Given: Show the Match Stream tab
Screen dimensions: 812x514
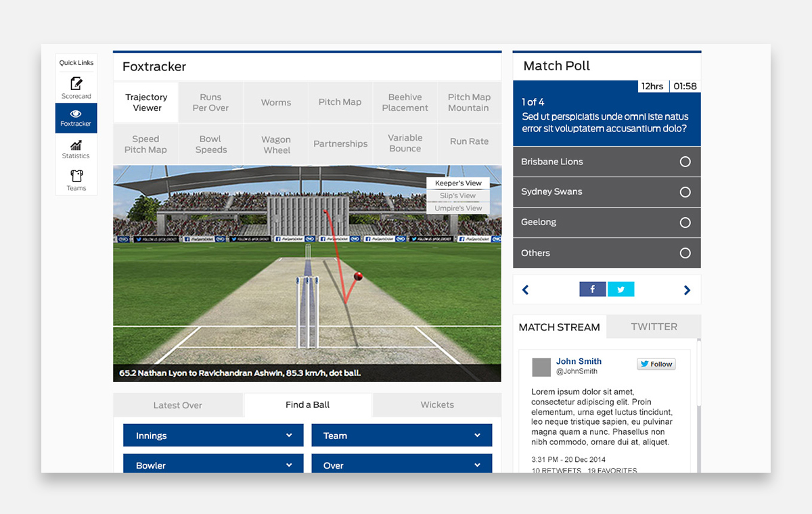Looking at the screenshot, I should click(x=560, y=327).
